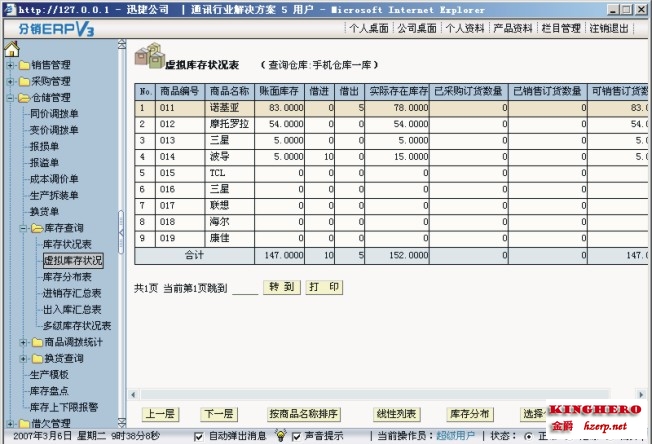Expand the 销售管理 tree node
The width and height of the screenshot is (652, 444).
10,65
